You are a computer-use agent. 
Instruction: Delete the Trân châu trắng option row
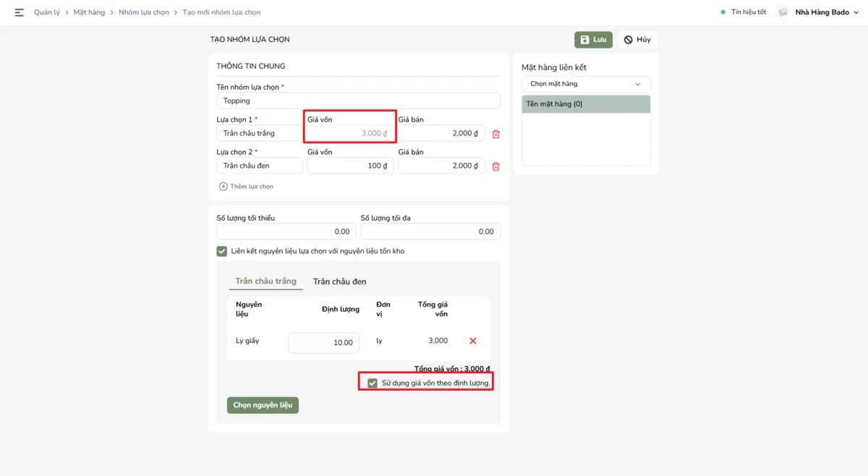click(x=495, y=134)
